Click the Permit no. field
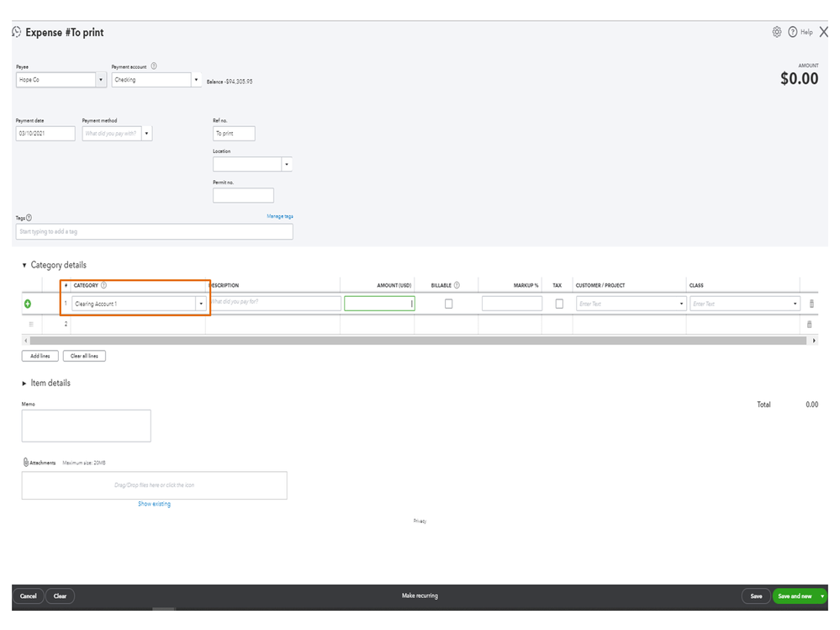The height and width of the screenshot is (630, 840). (x=243, y=195)
